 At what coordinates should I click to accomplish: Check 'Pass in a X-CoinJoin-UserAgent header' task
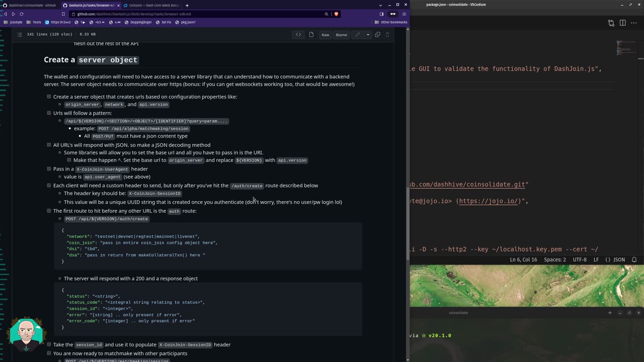[x=49, y=169]
